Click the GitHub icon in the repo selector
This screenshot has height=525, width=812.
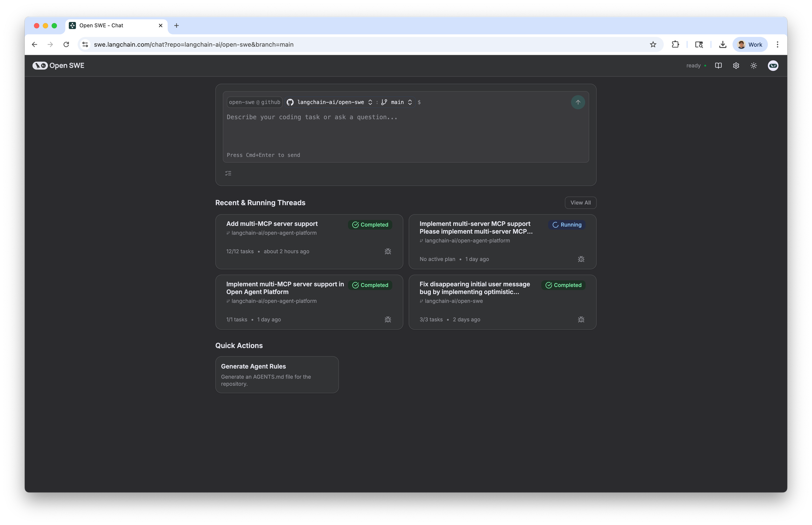point(290,102)
